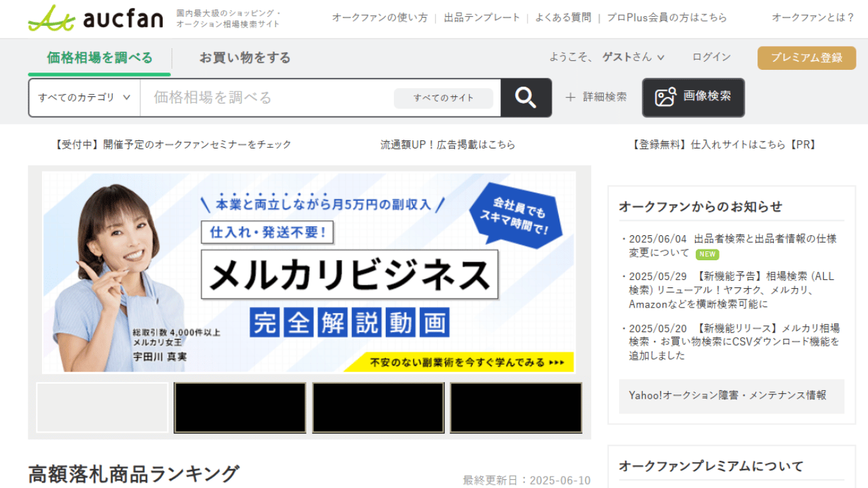Click オークファンからのお知らせ heading
Screen dimensions: 868x488
(701, 207)
